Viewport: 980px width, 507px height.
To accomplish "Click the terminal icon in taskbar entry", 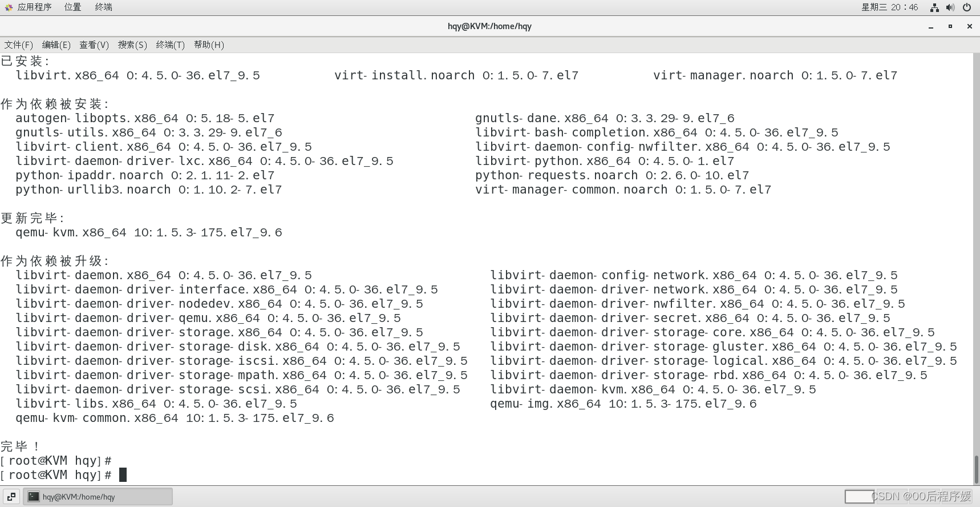I will point(34,497).
